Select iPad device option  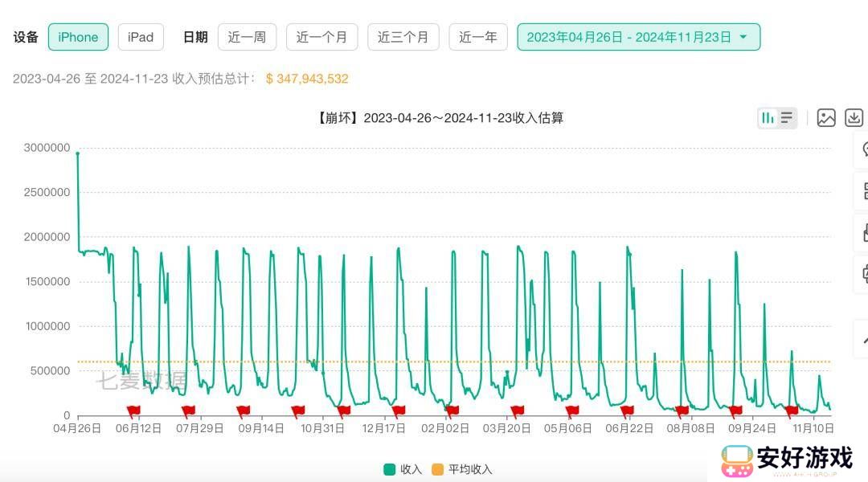click(141, 37)
